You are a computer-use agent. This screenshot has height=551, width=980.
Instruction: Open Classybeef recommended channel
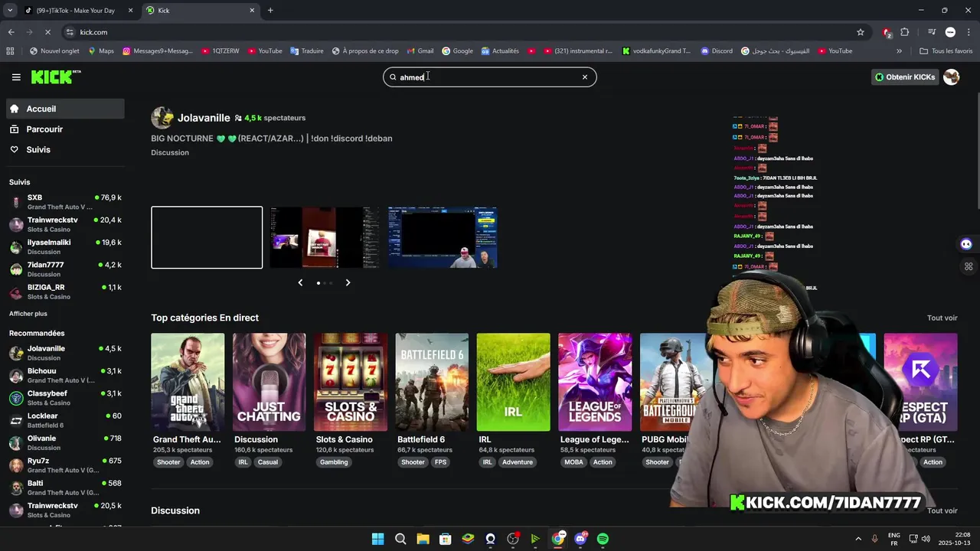65,398
